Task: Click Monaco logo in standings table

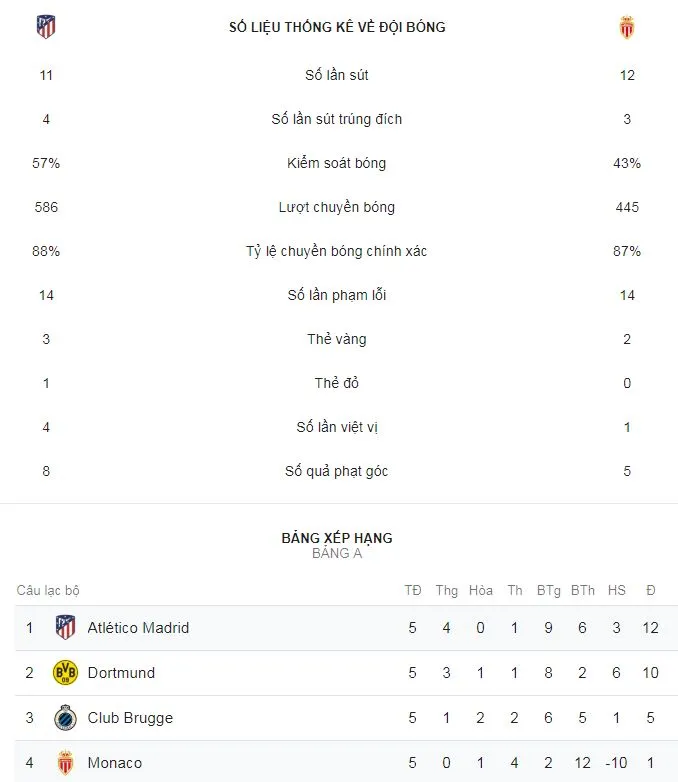Action: [x=65, y=762]
